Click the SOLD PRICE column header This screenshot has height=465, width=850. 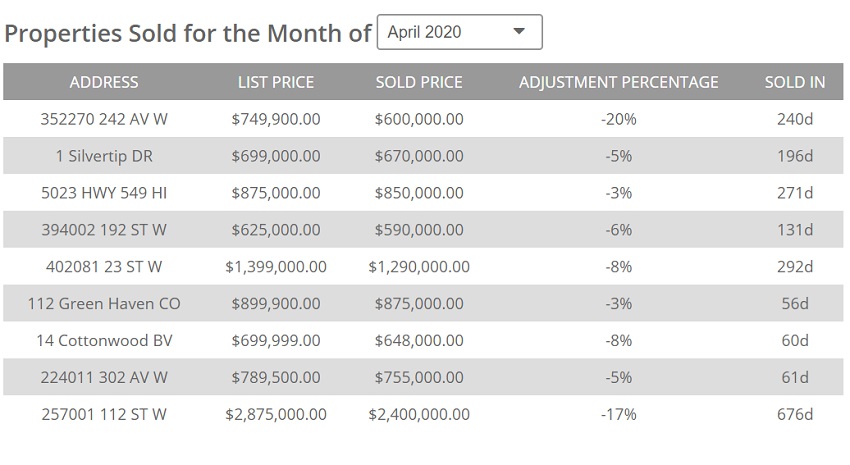click(419, 82)
